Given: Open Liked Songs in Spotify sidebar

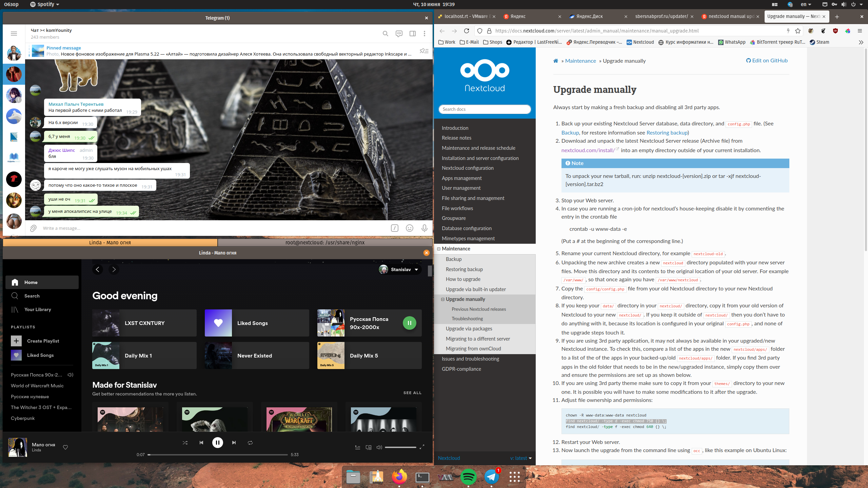Looking at the screenshot, I should [42, 355].
